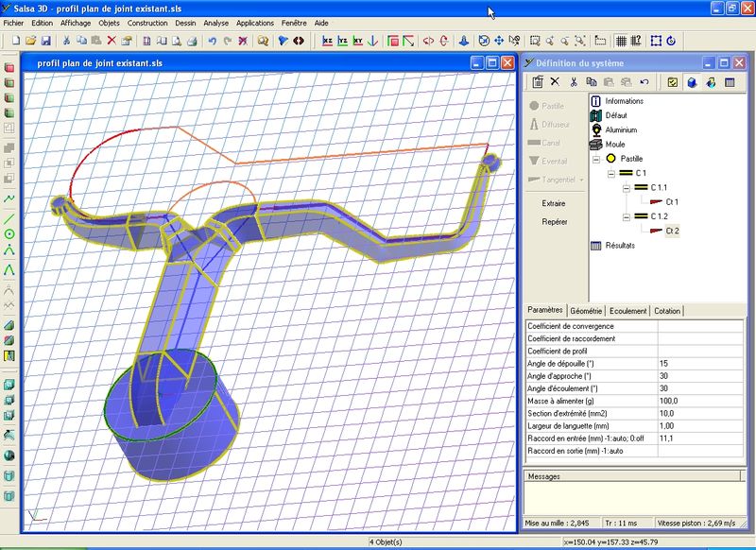
Task: Select the green line tool in left toolbar
Action: click(9, 218)
